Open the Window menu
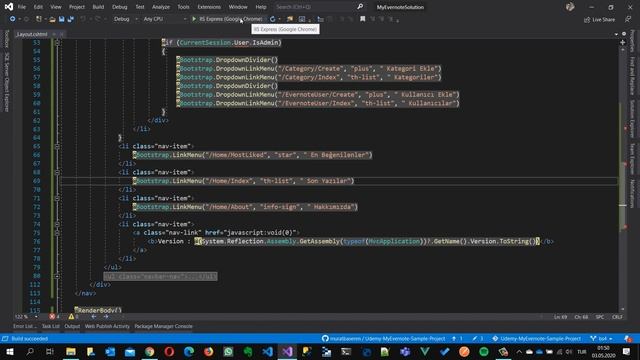Screen dimensions: 640x360 [x=238, y=7]
